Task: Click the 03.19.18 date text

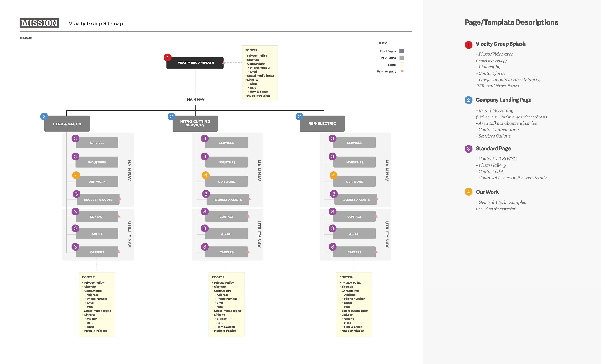Action: 26,38
